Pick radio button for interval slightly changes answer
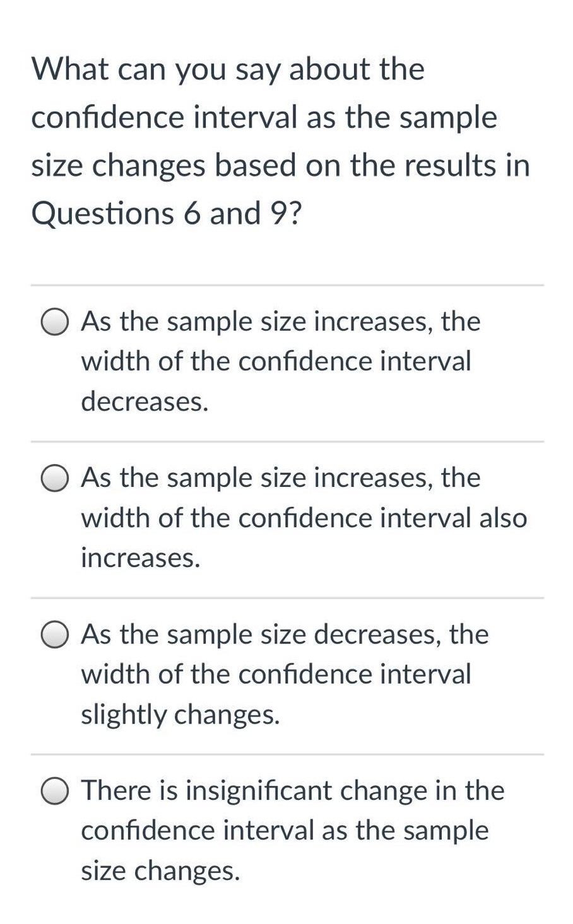Image resolution: width=573 pixels, height=924 pixels. (x=55, y=635)
